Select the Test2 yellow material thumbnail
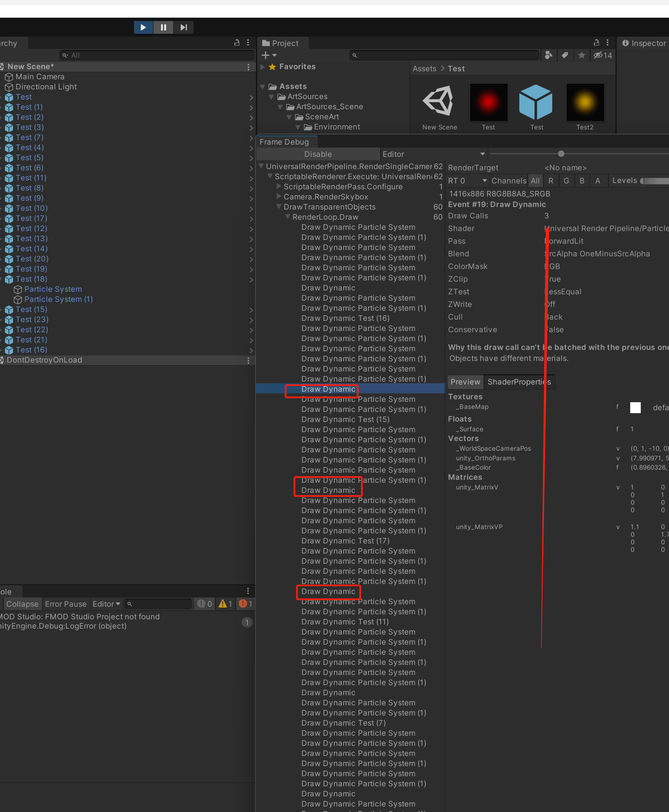Image resolution: width=669 pixels, height=812 pixels. [x=585, y=102]
